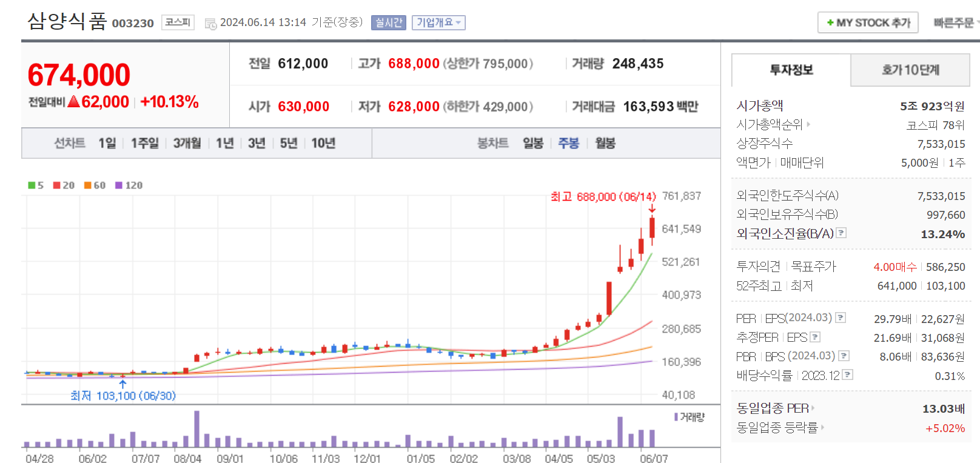Click help icon next to PER EPS(2024.03)
The image size is (980, 463).
point(841,318)
